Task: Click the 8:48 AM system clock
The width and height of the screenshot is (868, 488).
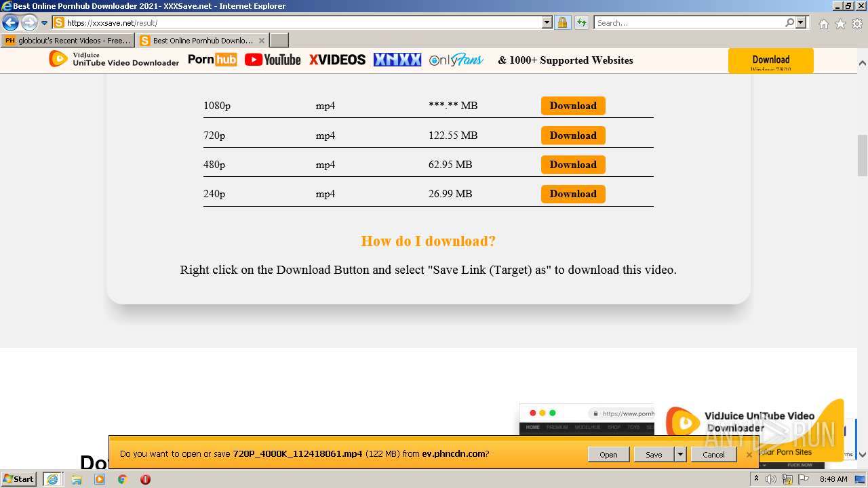Action: 833,479
